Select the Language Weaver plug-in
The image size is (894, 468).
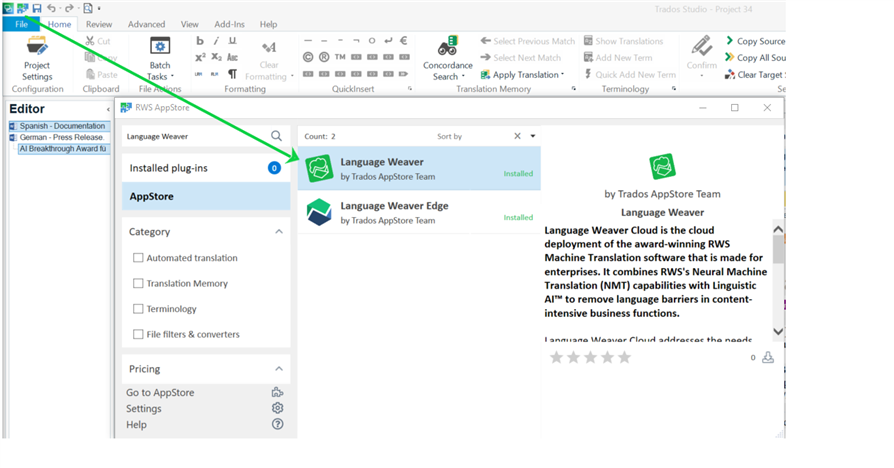tap(419, 169)
